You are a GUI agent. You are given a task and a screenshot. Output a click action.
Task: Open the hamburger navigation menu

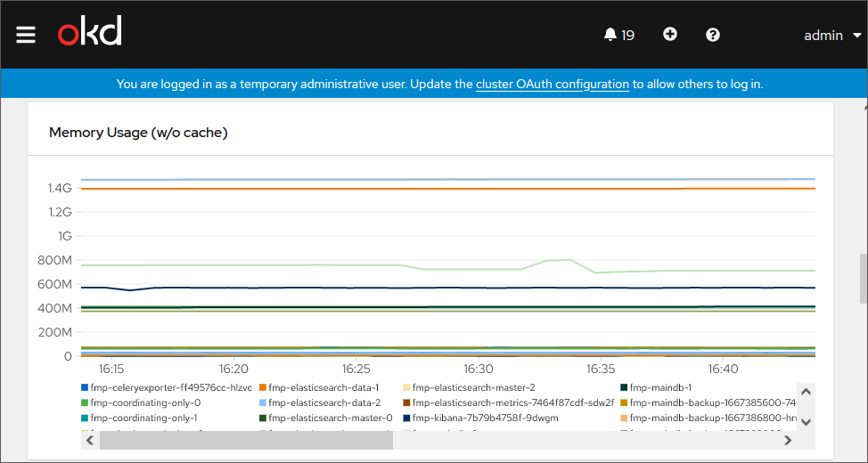[26, 35]
